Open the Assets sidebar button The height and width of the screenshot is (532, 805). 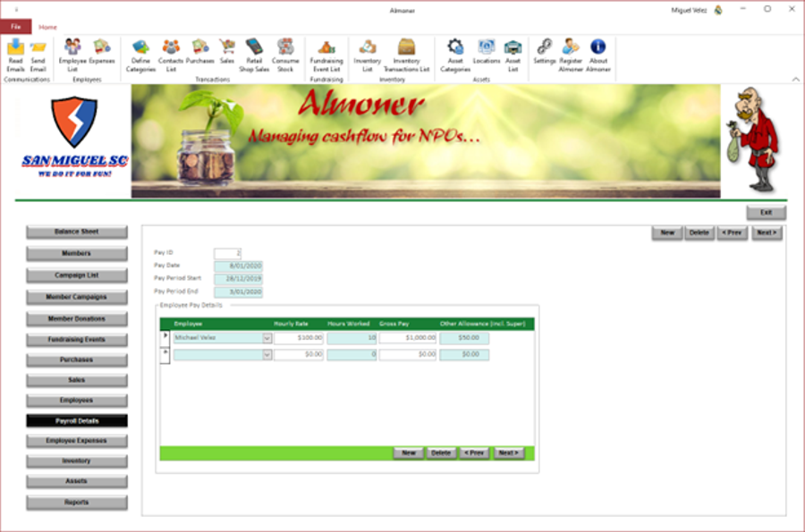tap(77, 481)
